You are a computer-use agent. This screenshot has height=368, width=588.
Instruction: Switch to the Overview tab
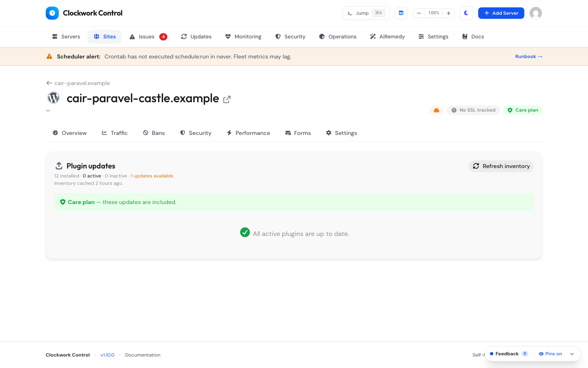click(x=70, y=133)
